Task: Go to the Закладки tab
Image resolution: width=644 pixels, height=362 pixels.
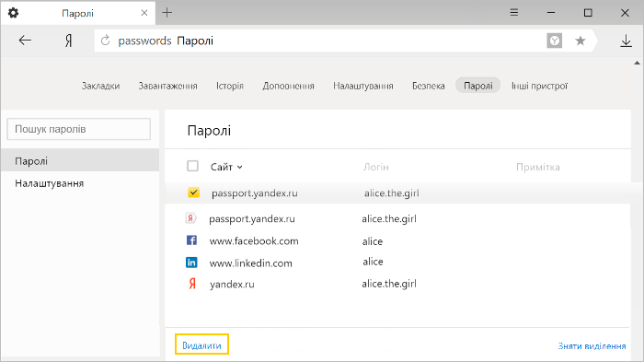Action: tap(100, 86)
